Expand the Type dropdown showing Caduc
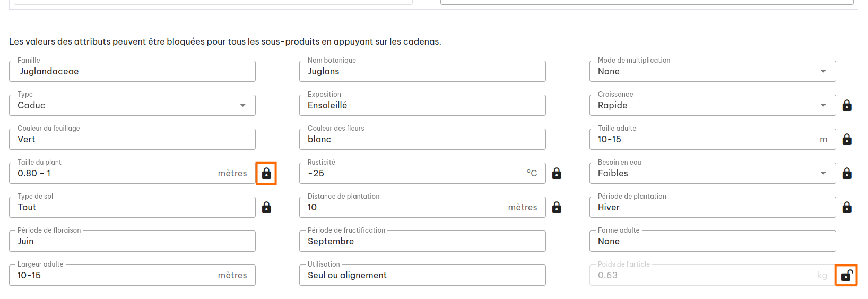The image size is (868, 299). (x=132, y=105)
